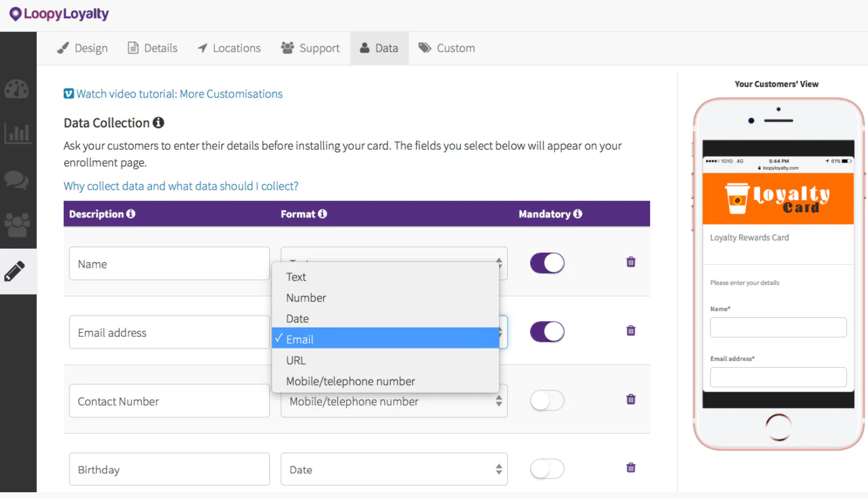Viewport: 868px width, 499px height.
Task: Disable mandatory toggle for Email address
Action: 547,332
